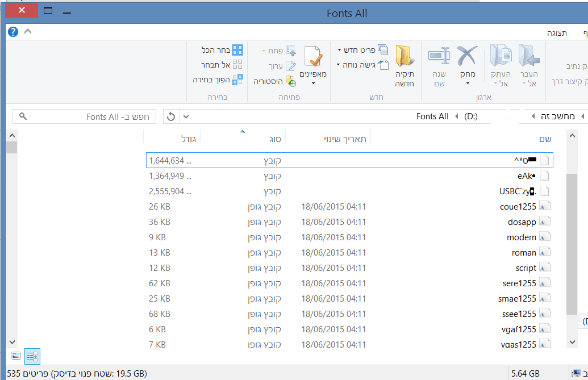The width and height of the screenshot is (588, 380).
Task: Switch to details view icon in status bar
Action: coord(32,356)
